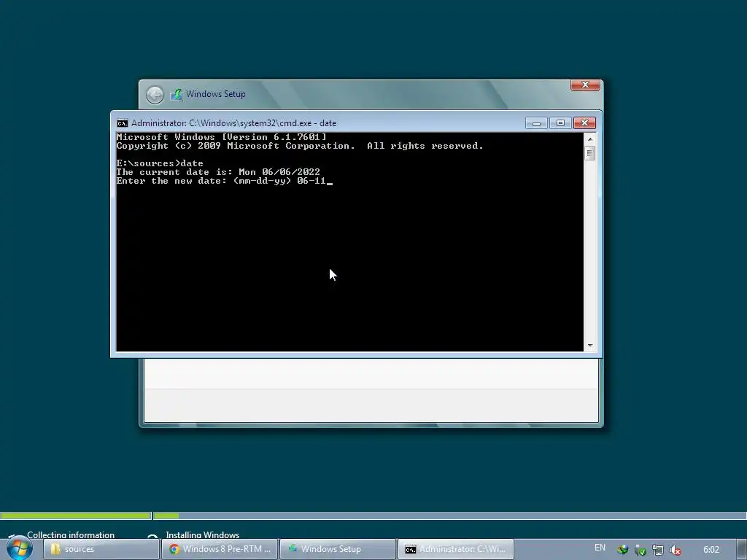Click the muted speaker volume tray icon
The width and height of the screenshot is (747, 560).
tap(675, 550)
